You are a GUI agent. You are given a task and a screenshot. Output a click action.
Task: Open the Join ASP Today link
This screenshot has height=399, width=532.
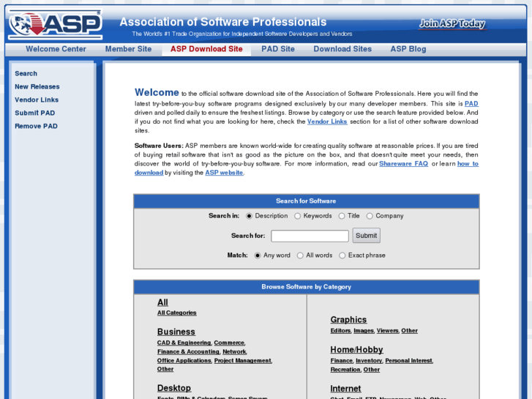pyautogui.click(x=452, y=23)
